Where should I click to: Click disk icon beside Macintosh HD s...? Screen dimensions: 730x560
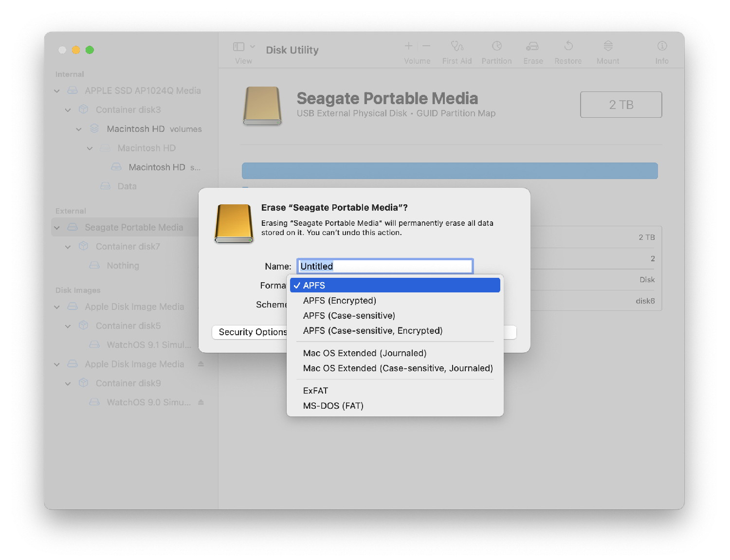[x=116, y=167]
